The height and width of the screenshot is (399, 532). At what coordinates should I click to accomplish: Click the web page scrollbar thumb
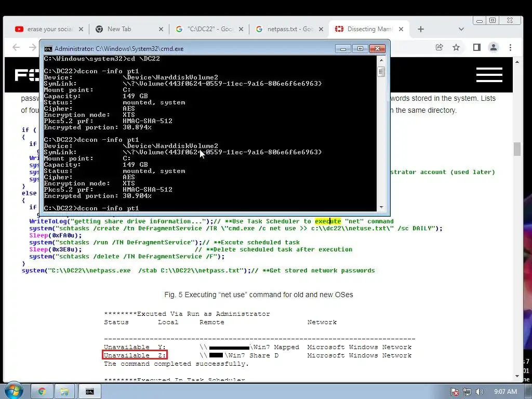pyautogui.click(x=517, y=149)
